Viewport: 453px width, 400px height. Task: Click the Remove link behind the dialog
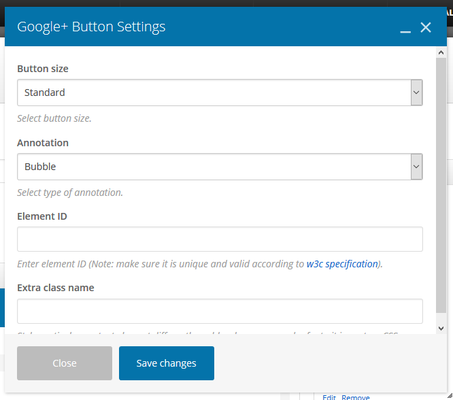(356, 397)
